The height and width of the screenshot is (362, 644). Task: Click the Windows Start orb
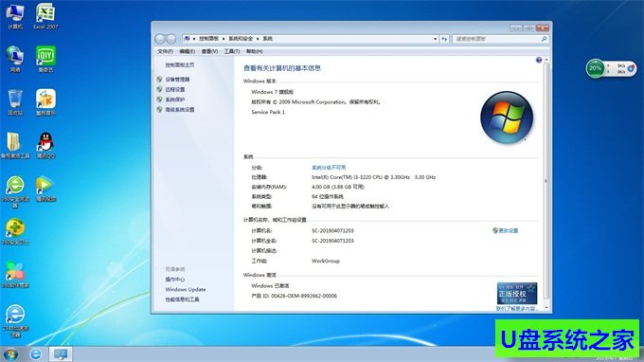click(9, 354)
